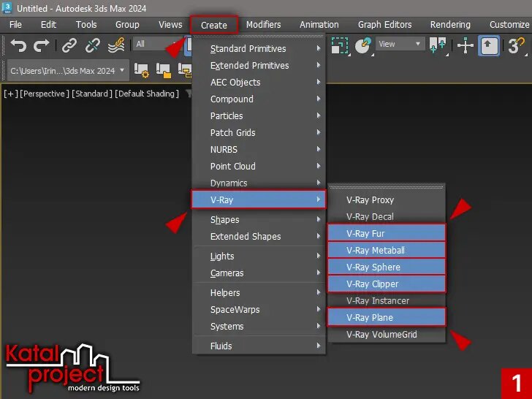The image size is (532, 399).
Task: Expand Fluids submenu
Action: coord(259,346)
